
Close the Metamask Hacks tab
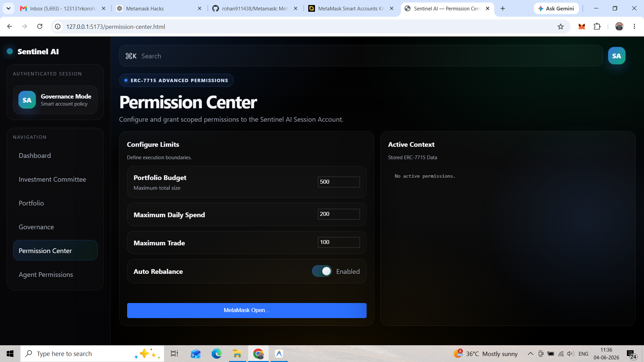(200, 8)
